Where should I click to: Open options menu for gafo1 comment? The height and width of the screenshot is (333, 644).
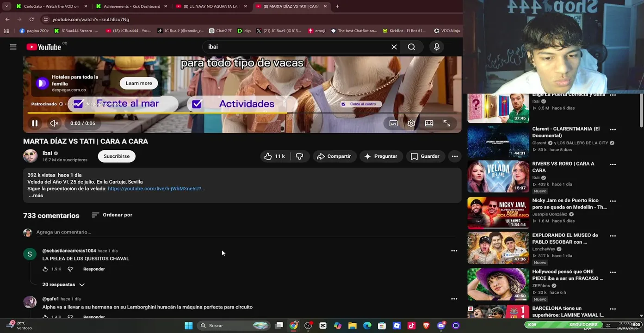point(454,299)
